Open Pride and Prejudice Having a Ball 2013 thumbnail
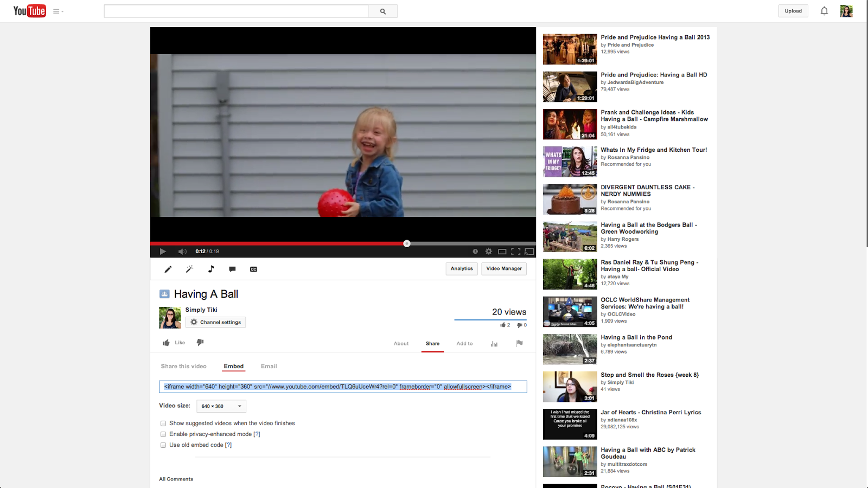The height and width of the screenshot is (488, 868). (x=570, y=49)
